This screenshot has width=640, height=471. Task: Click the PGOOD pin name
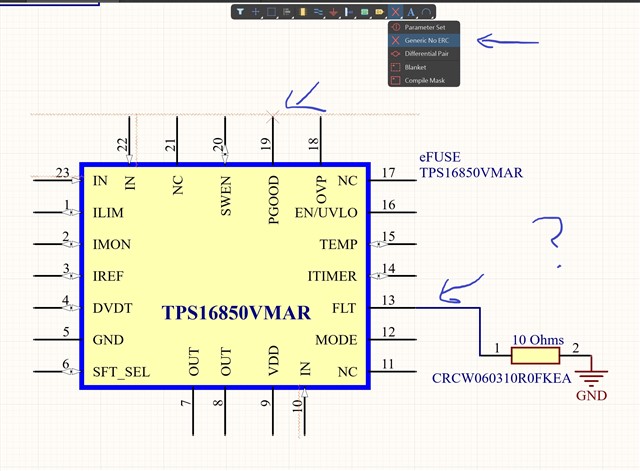click(x=273, y=200)
